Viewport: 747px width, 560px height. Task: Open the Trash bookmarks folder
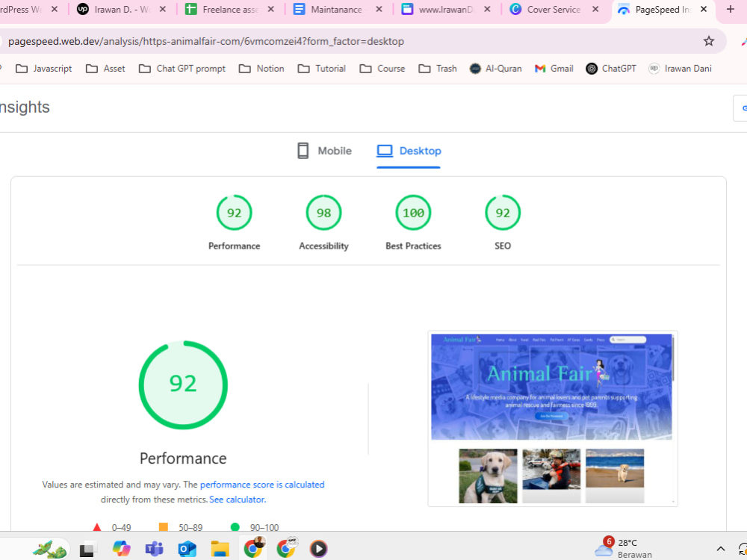(x=438, y=69)
